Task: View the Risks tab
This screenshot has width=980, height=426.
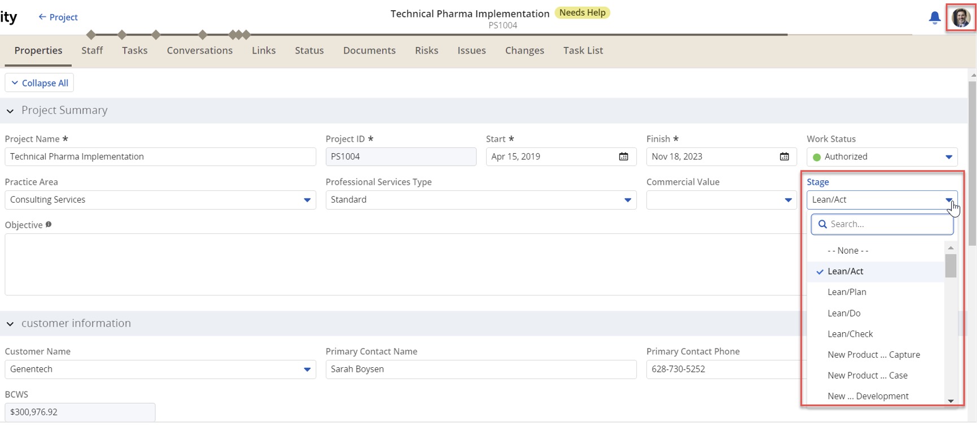Action: [x=428, y=51]
